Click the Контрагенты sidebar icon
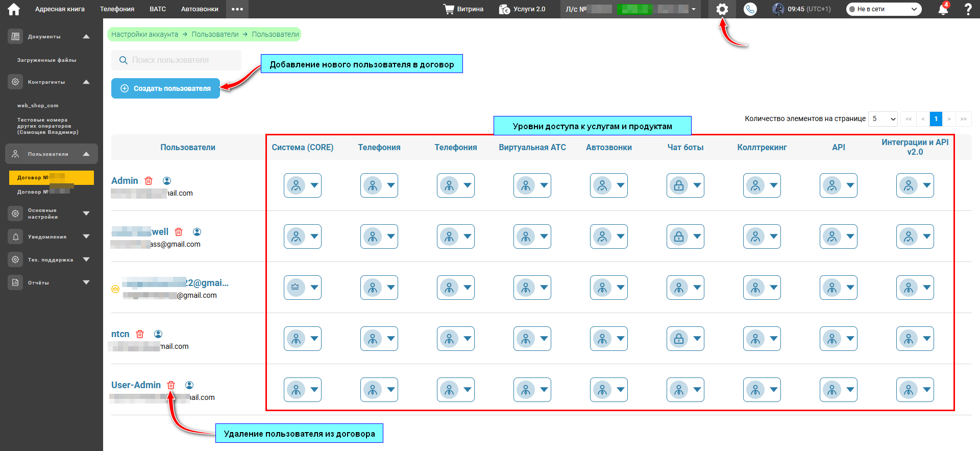Image resolution: width=980 pixels, height=451 pixels. (15, 82)
